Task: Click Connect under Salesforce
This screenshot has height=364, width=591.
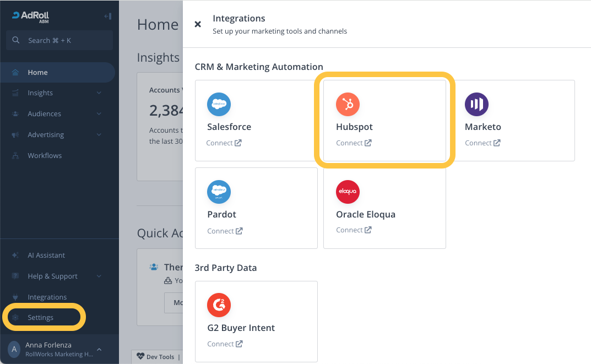Action: tap(224, 143)
